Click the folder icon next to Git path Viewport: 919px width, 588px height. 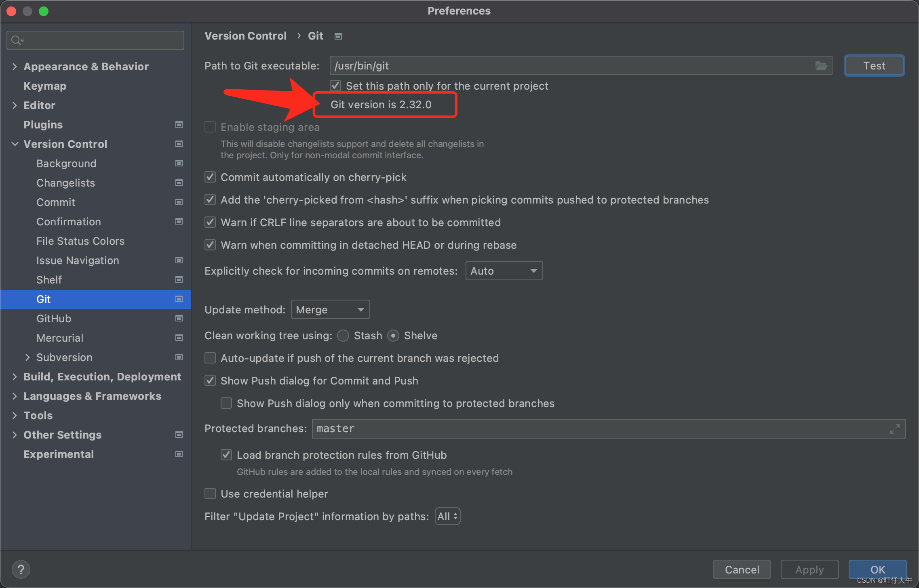(820, 66)
